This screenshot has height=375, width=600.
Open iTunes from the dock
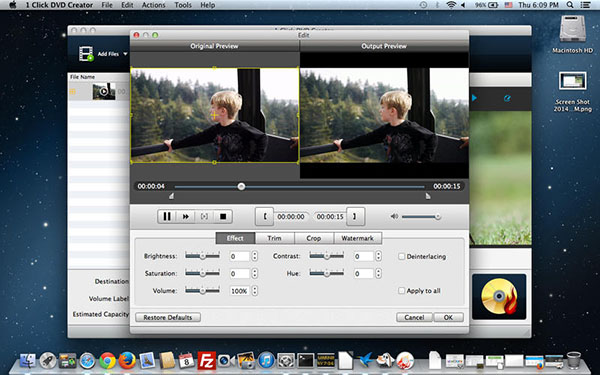pos(266,360)
